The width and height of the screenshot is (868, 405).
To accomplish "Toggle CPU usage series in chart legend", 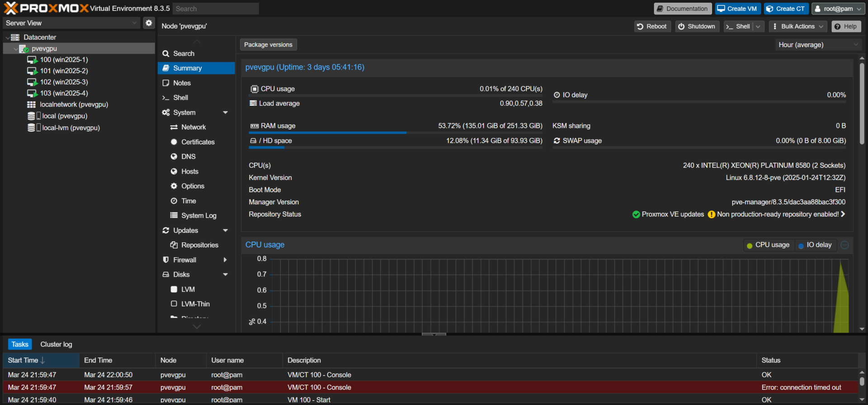I will coord(768,245).
